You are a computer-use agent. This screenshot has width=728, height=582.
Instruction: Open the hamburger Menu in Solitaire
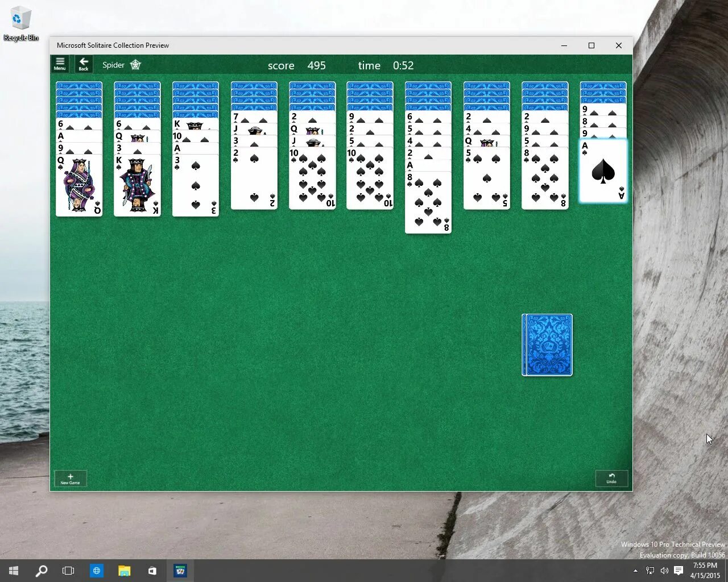click(60, 64)
